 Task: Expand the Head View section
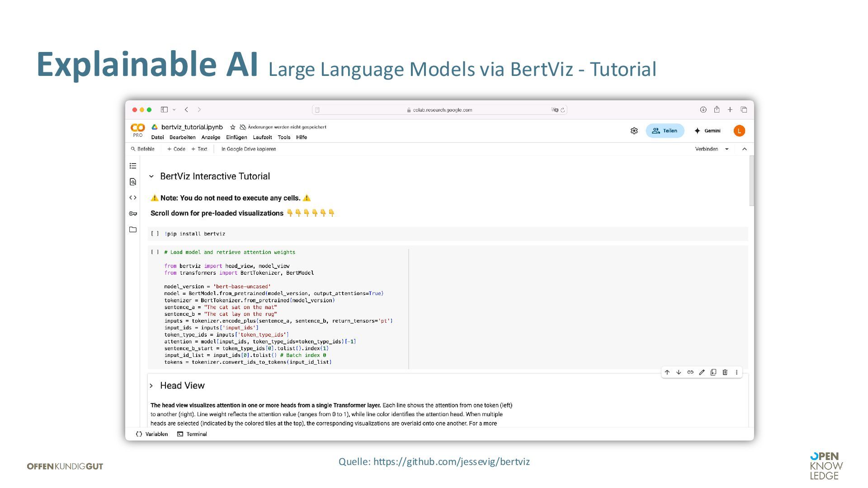[x=151, y=385]
